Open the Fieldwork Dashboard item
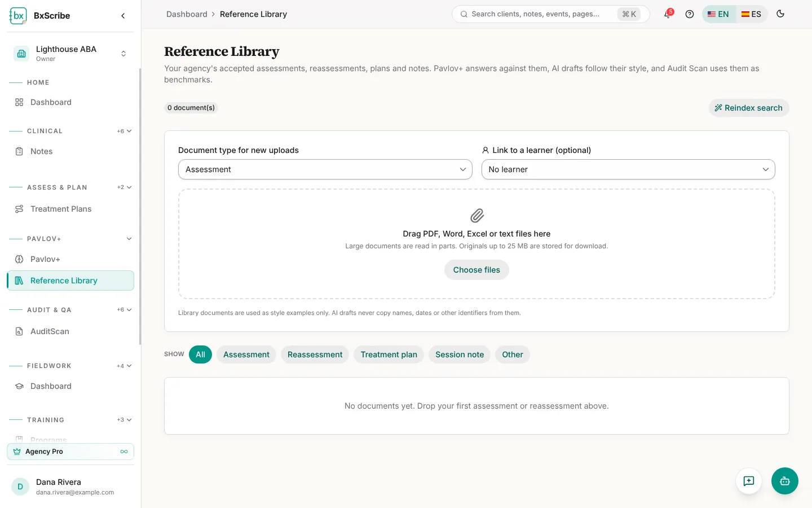 point(70,386)
